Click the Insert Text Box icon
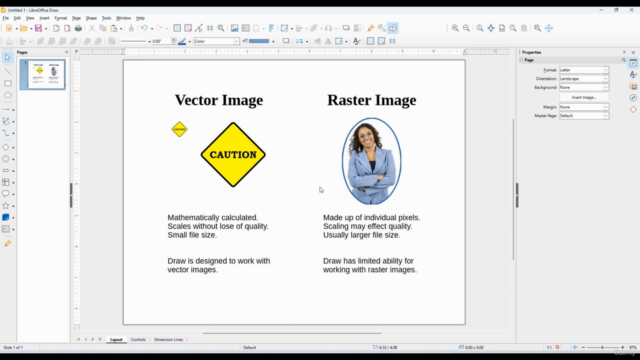640x360 pixels. point(245,28)
